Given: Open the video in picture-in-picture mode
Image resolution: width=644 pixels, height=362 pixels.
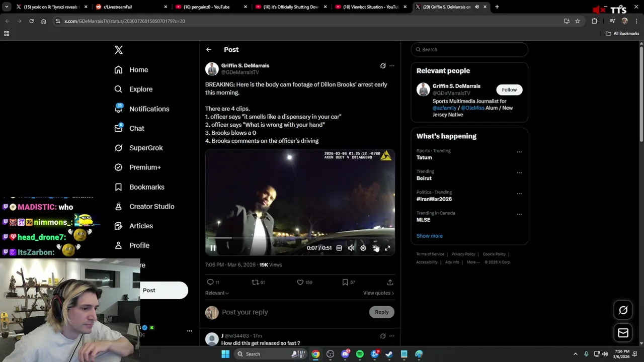Looking at the screenshot, I should pyautogui.click(x=375, y=248).
